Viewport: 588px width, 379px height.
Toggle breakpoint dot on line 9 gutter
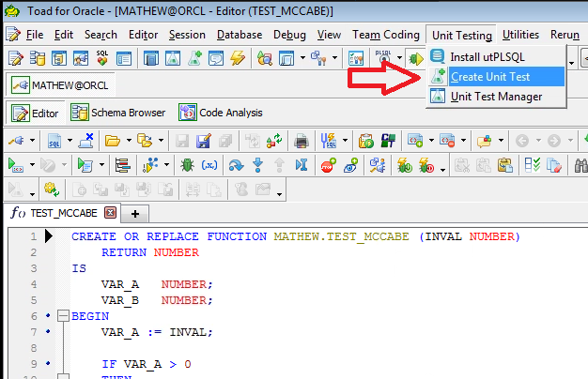pyautogui.click(x=48, y=363)
